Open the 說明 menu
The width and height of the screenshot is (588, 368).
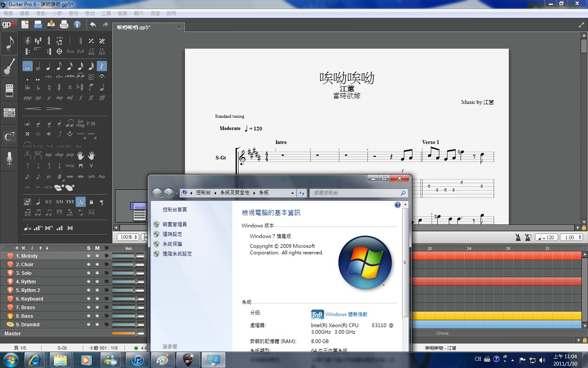pyautogui.click(x=171, y=13)
